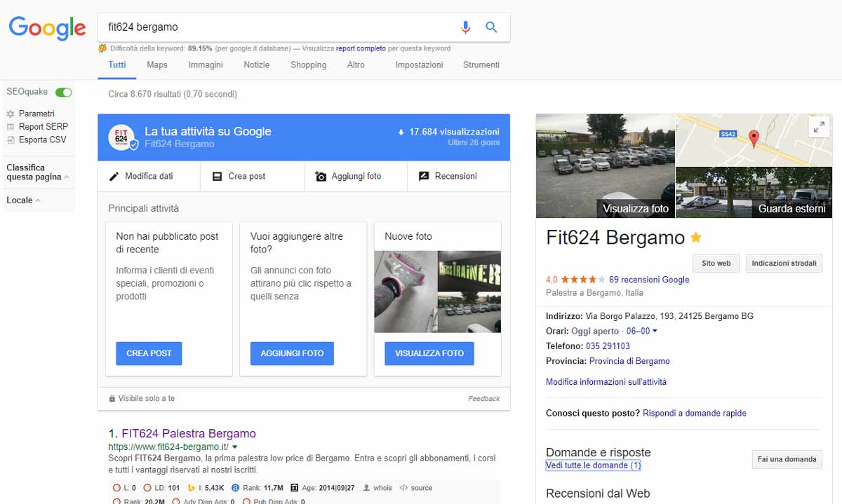Image resolution: width=842 pixels, height=504 pixels.
Task: Open Impostazioni menu
Action: [x=419, y=64]
